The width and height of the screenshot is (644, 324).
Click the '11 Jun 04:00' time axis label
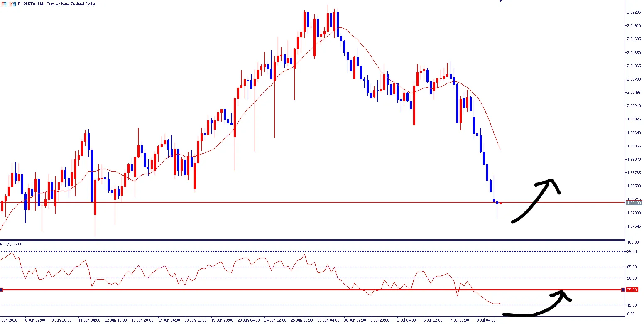(x=89, y=320)
